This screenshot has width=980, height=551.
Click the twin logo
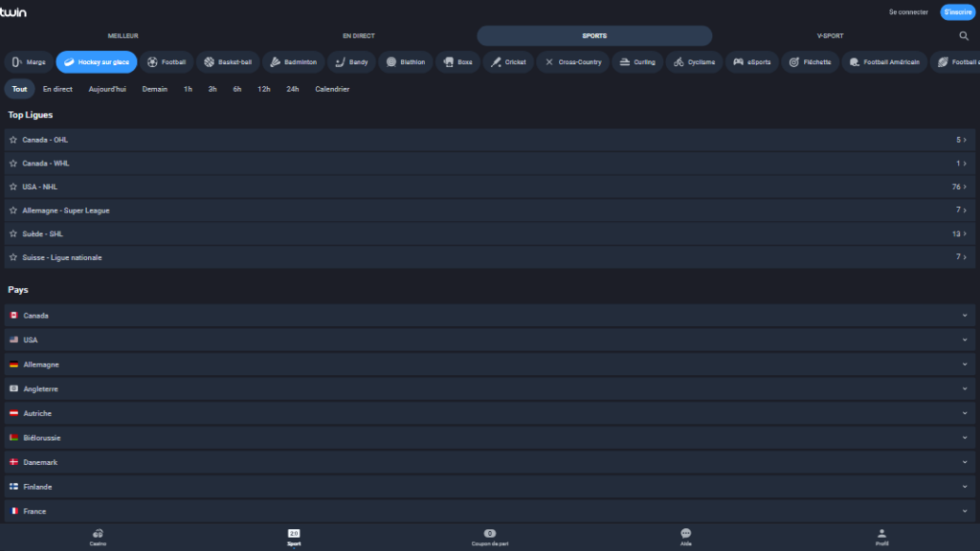(x=13, y=11)
